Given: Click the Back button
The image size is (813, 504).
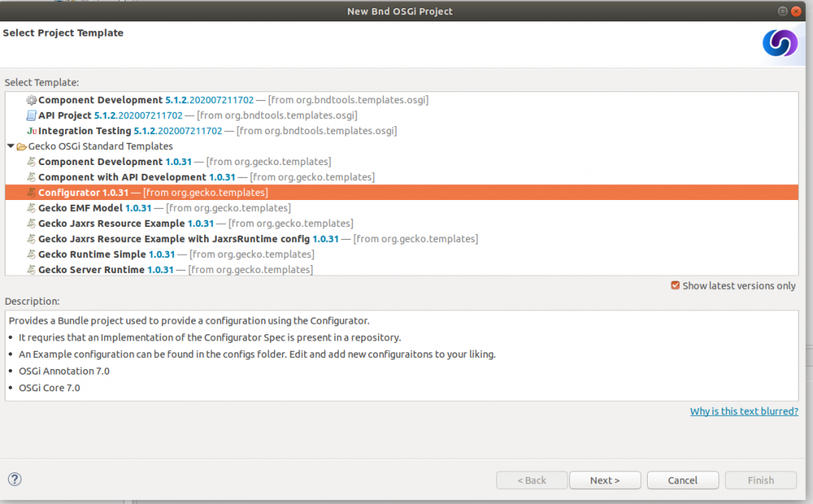Looking at the screenshot, I should click(532, 480).
